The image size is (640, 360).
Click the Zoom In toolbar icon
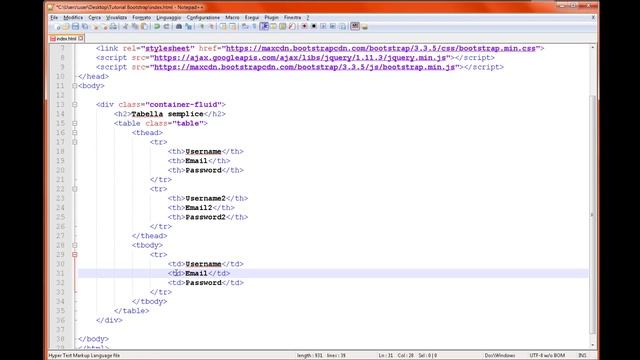coord(202,27)
